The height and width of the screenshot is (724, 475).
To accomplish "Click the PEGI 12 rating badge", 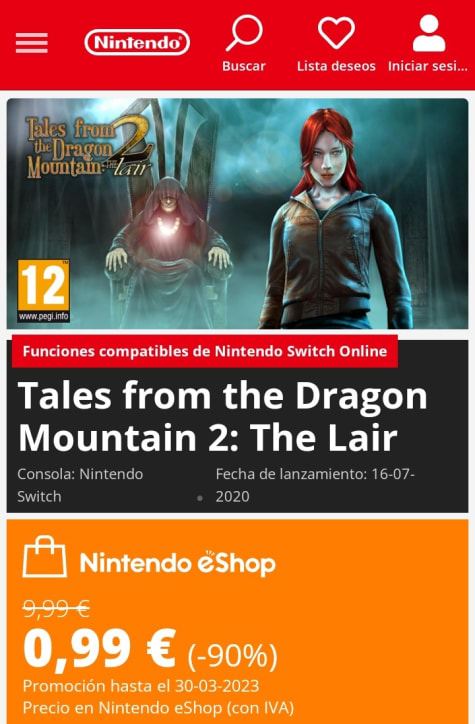I will click(43, 290).
